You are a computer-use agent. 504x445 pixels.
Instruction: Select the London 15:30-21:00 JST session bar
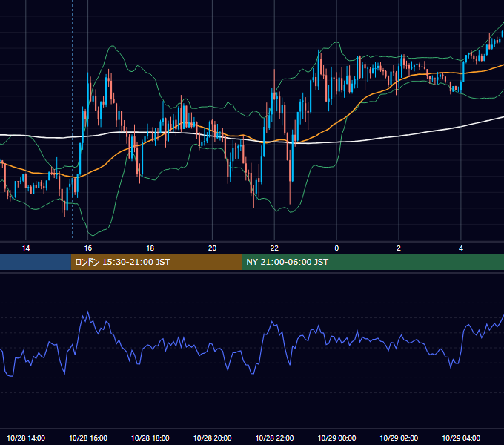click(x=156, y=262)
